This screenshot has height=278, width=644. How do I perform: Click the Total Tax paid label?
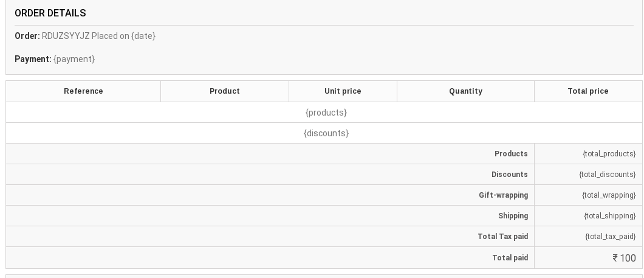pos(502,237)
